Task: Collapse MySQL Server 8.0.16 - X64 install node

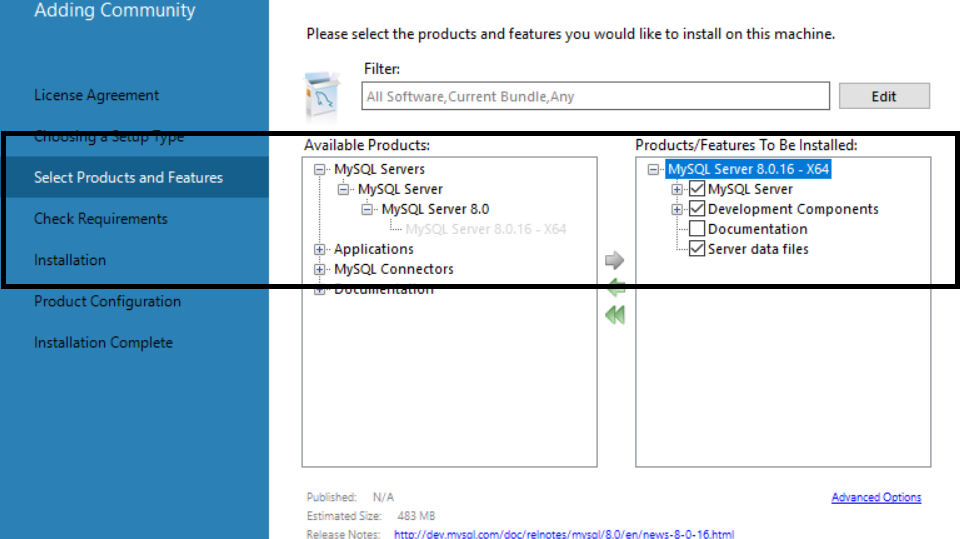Action: click(653, 169)
